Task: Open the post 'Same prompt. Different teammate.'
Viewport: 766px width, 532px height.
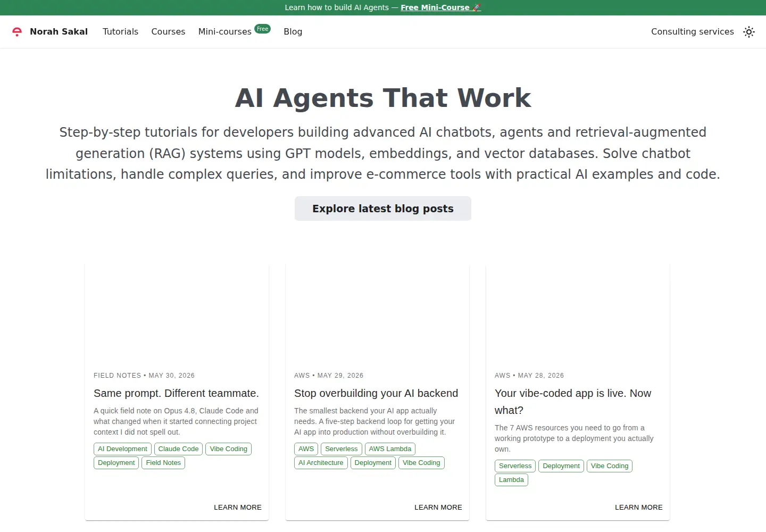Action: pyautogui.click(x=176, y=393)
